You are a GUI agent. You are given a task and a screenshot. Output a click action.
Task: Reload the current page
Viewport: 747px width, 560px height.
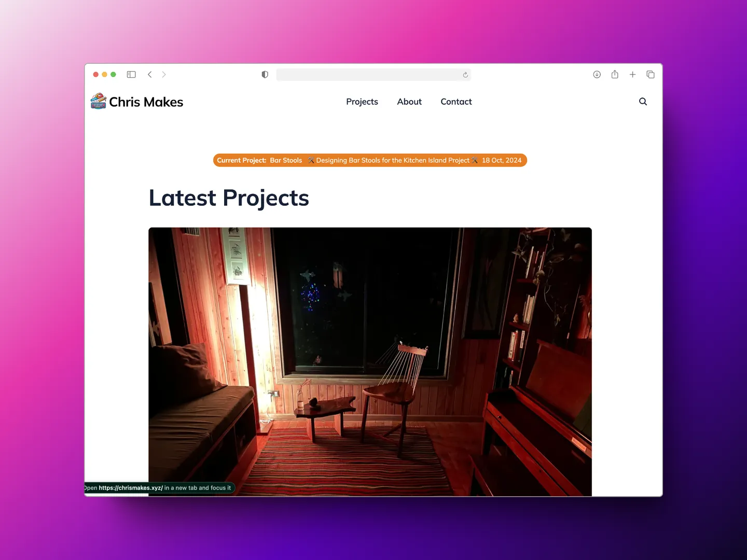pyautogui.click(x=465, y=75)
